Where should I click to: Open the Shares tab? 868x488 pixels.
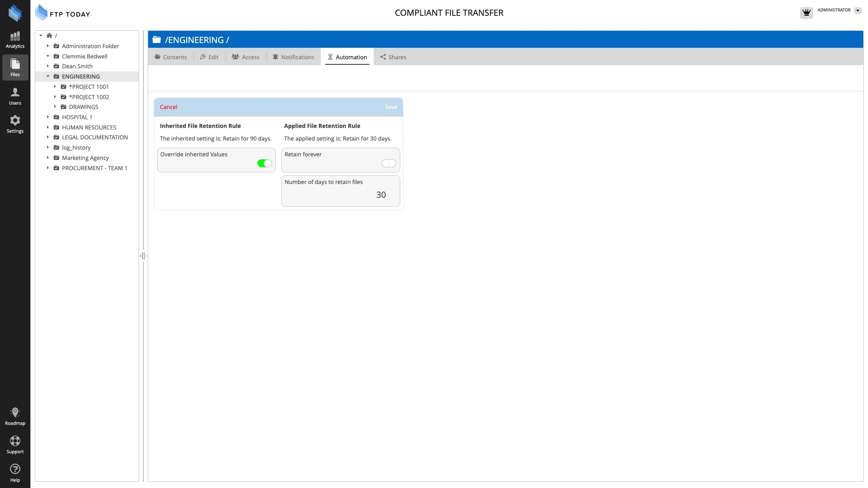[393, 57]
